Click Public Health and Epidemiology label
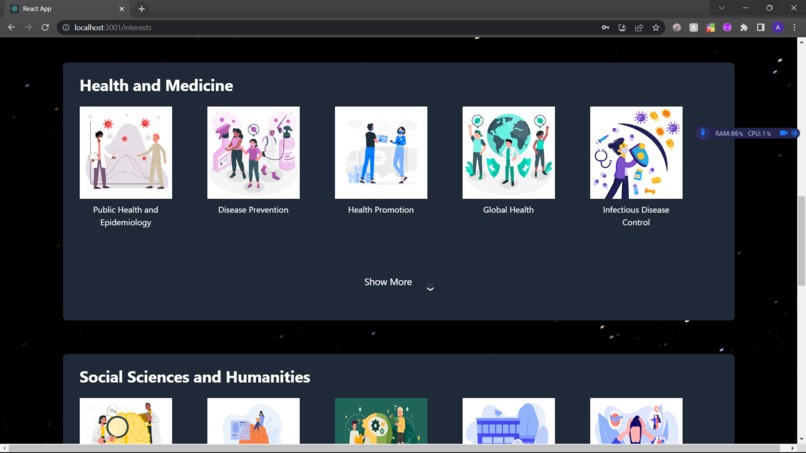 (x=126, y=216)
